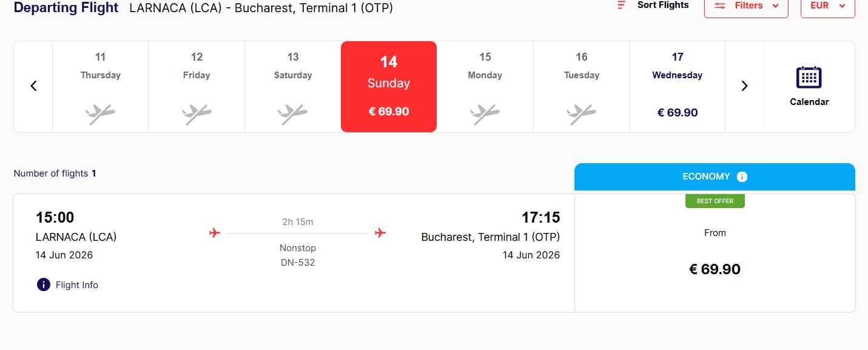Click the Sort Flights icon
Viewport: 868px width, 350px height.
[x=621, y=5]
